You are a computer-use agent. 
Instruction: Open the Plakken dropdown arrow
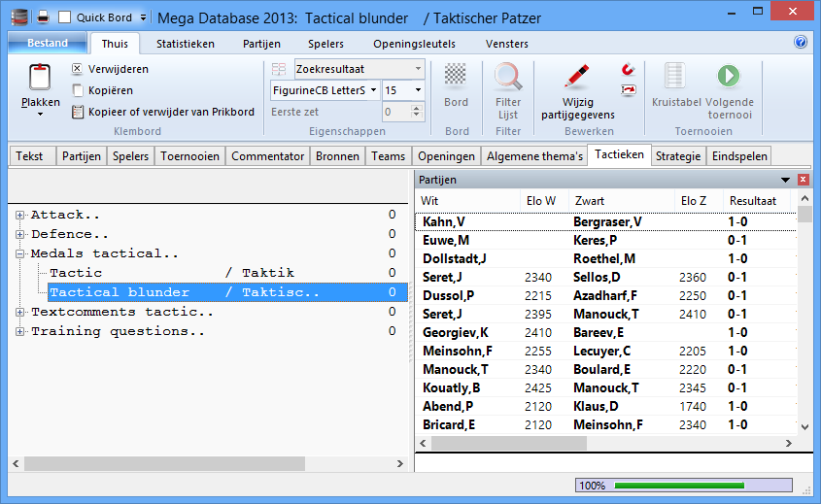click(40, 114)
